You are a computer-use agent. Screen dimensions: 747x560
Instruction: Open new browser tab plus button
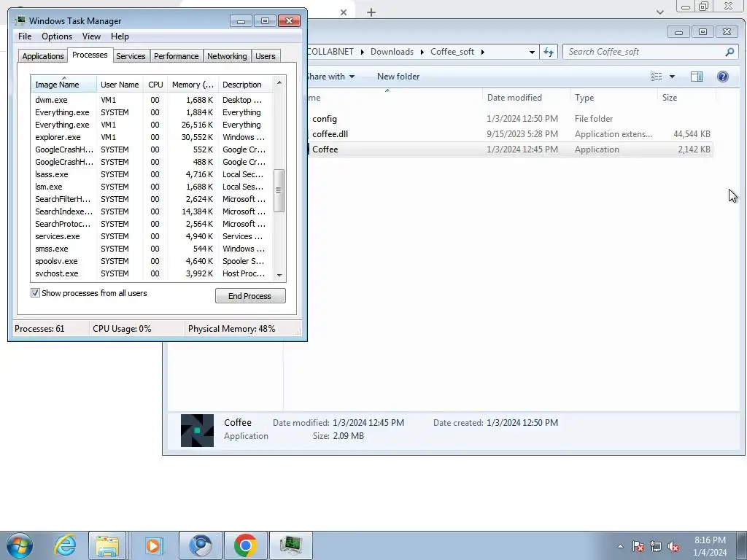pos(371,12)
